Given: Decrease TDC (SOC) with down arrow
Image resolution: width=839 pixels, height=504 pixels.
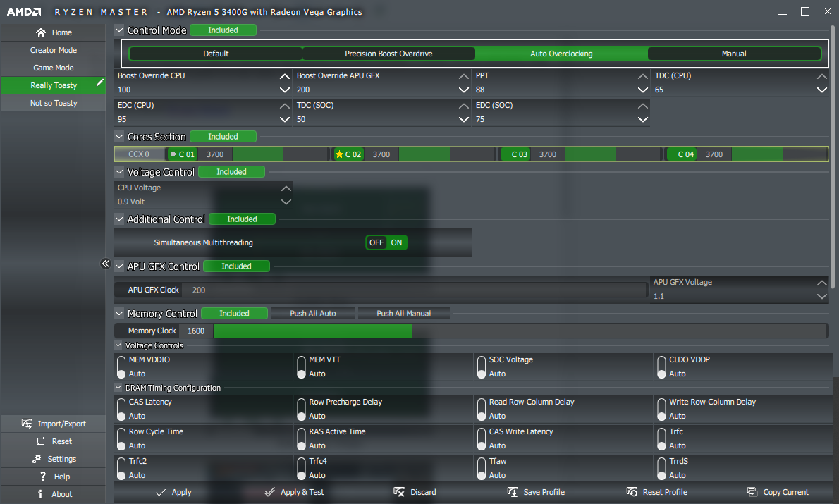Looking at the screenshot, I should pyautogui.click(x=464, y=119).
